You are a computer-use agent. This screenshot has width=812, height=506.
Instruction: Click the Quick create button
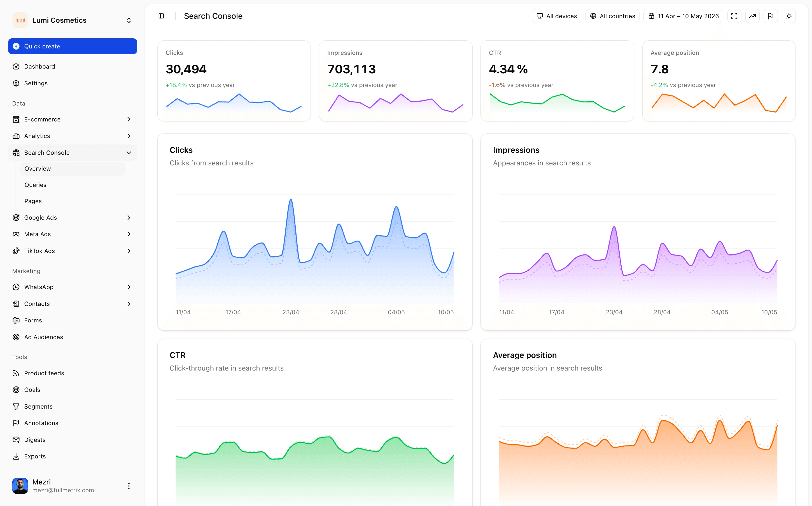tap(73, 46)
